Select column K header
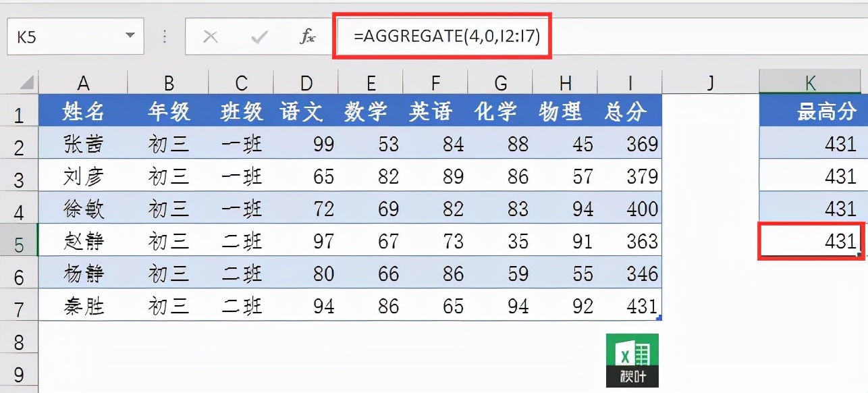The image size is (868, 393). point(810,83)
